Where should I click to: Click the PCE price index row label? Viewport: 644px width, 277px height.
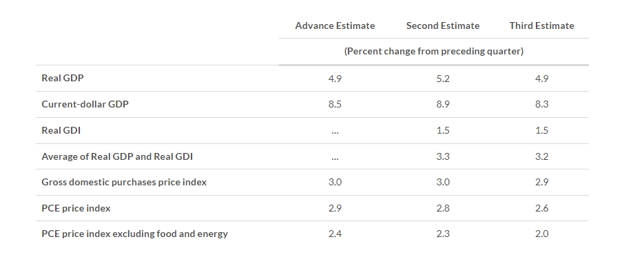click(x=76, y=208)
